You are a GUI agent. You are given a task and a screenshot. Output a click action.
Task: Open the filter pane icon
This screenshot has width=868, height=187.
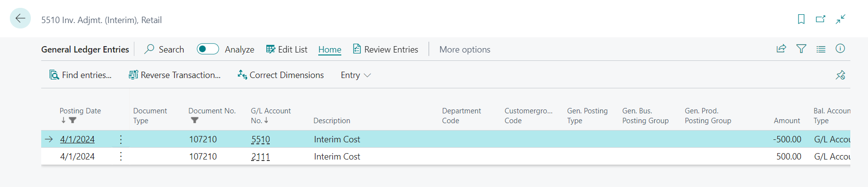pyautogui.click(x=801, y=49)
